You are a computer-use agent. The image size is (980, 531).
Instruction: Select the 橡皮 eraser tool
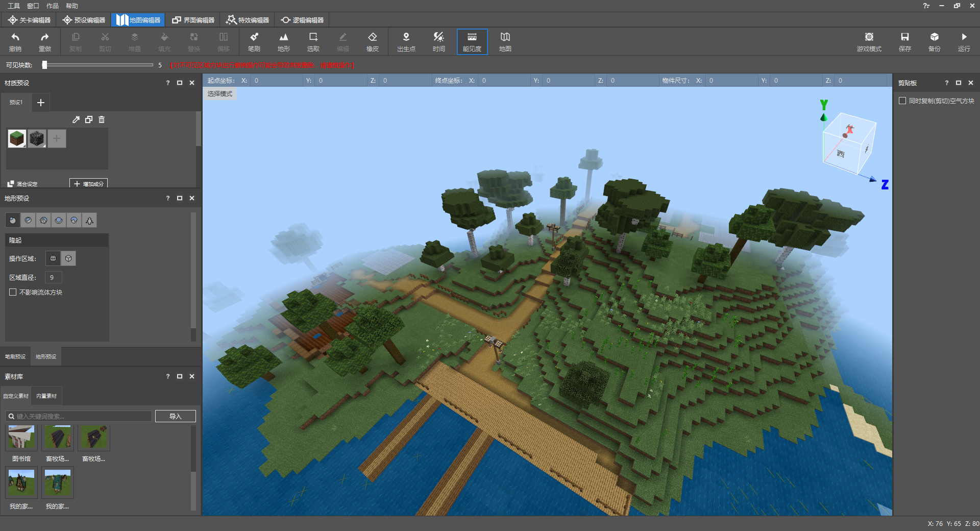coord(373,42)
